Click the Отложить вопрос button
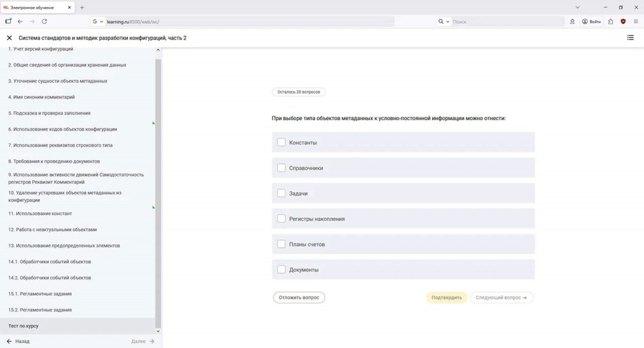The width and height of the screenshot is (644, 348). [x=299, y=298]
